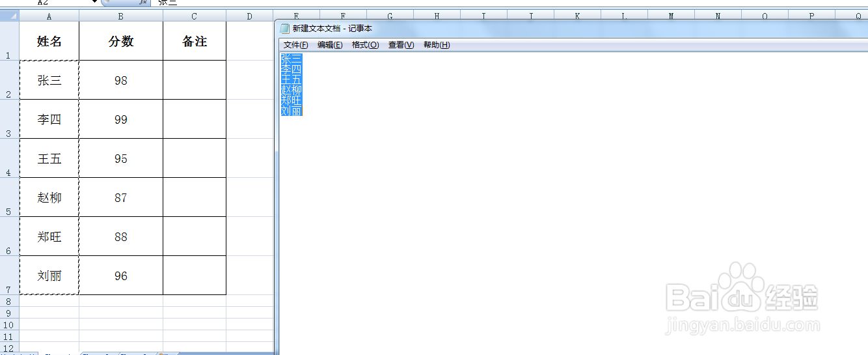Select row 2 header in Excel

click(x=10, y=80)
